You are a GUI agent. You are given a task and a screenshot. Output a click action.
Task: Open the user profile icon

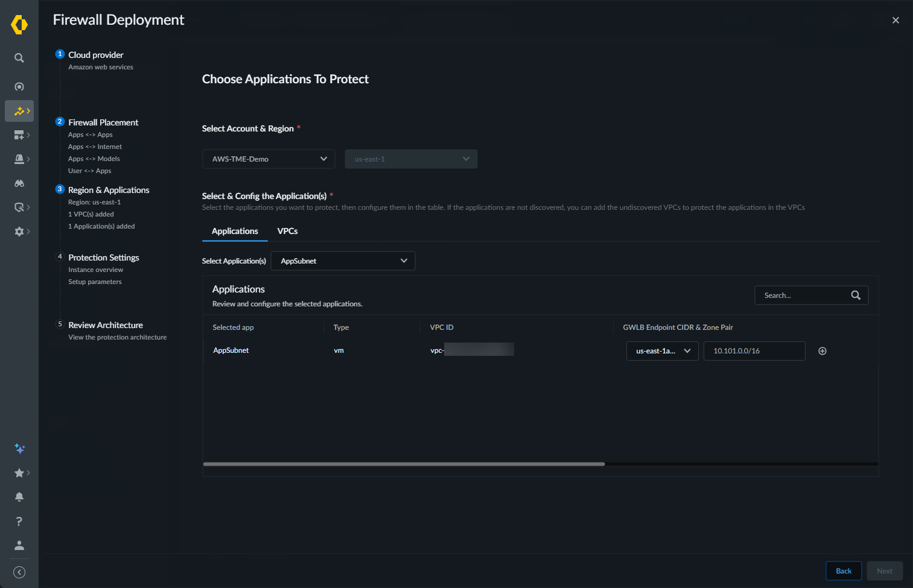(19, 545)
